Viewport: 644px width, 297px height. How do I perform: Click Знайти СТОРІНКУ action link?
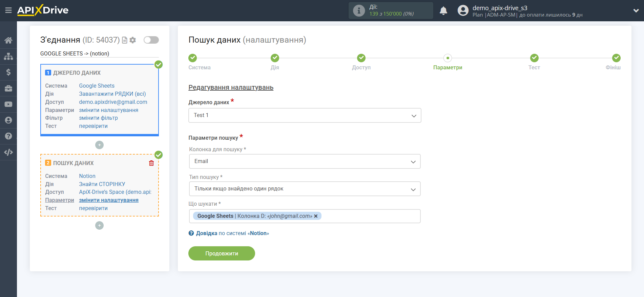(102, 184)
